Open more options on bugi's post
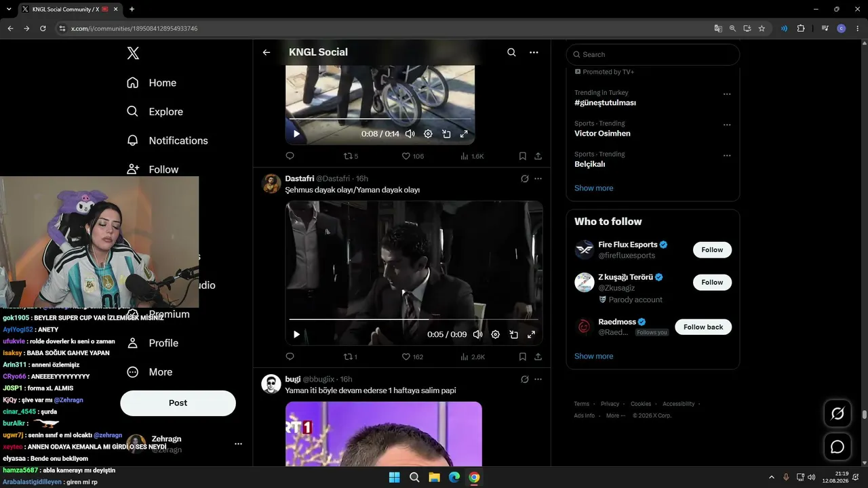The height and width of the screenshot is (488, 868). pos(538,380)
